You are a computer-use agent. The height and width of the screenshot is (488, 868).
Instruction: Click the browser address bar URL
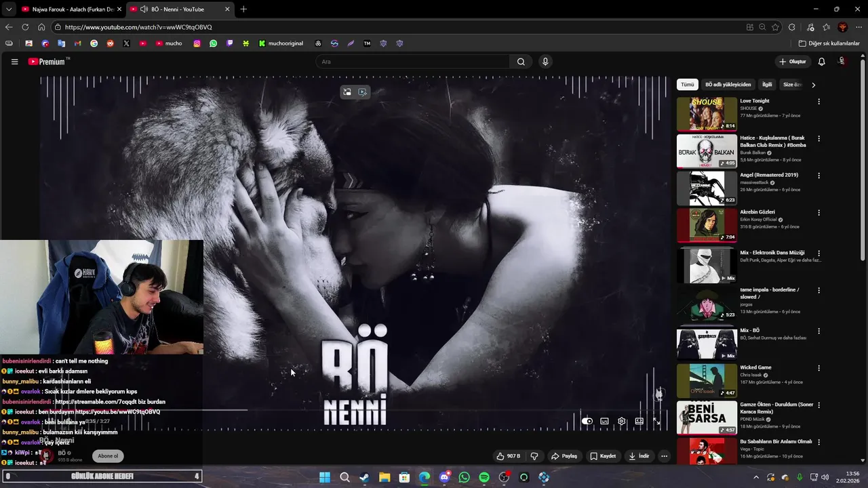point(138,27)
